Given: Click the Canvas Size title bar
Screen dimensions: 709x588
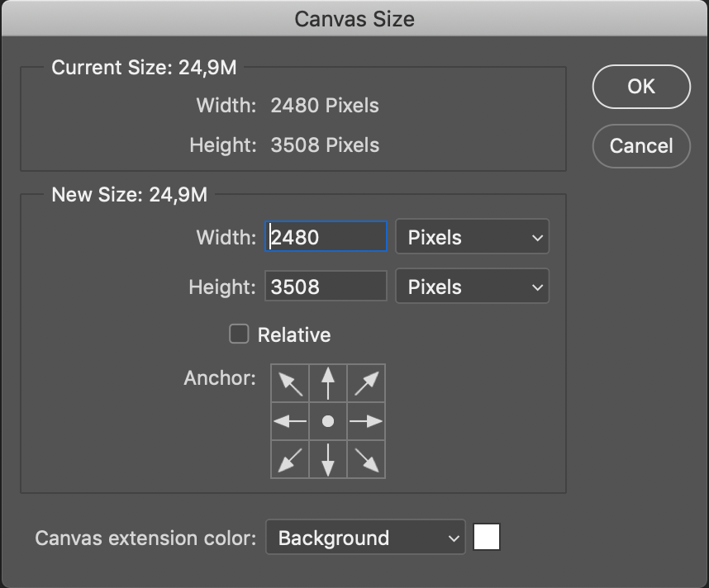Looking at the screenshot, I should point(354,18).
